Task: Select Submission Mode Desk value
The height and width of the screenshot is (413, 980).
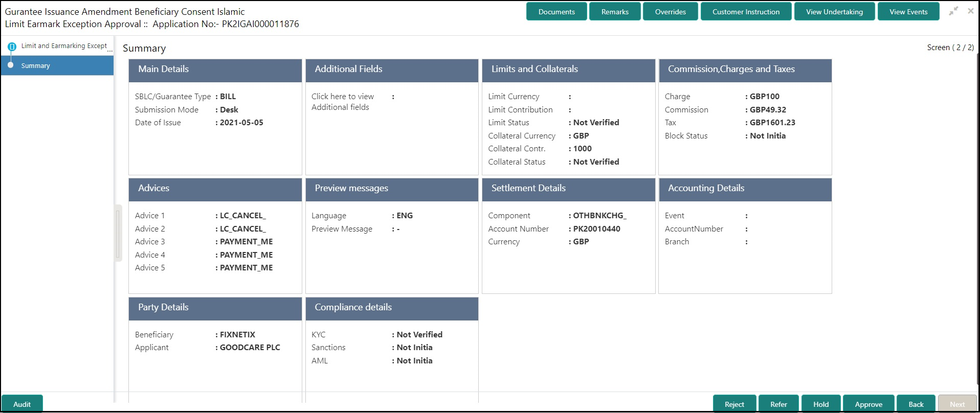Action: (x=229, y=110)
